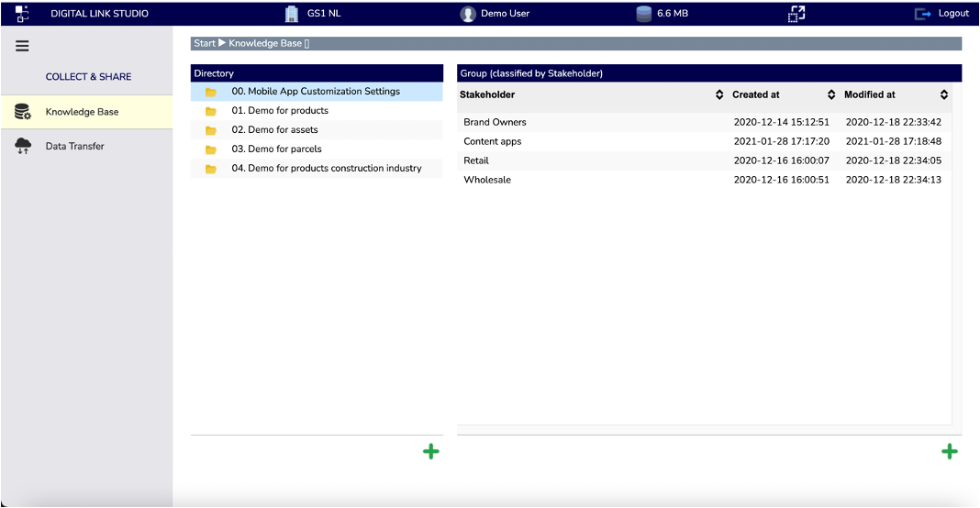Screen dimensions: 980x508
Task: Select 02. Demo for assets directory
Action: tap(317, 130)
